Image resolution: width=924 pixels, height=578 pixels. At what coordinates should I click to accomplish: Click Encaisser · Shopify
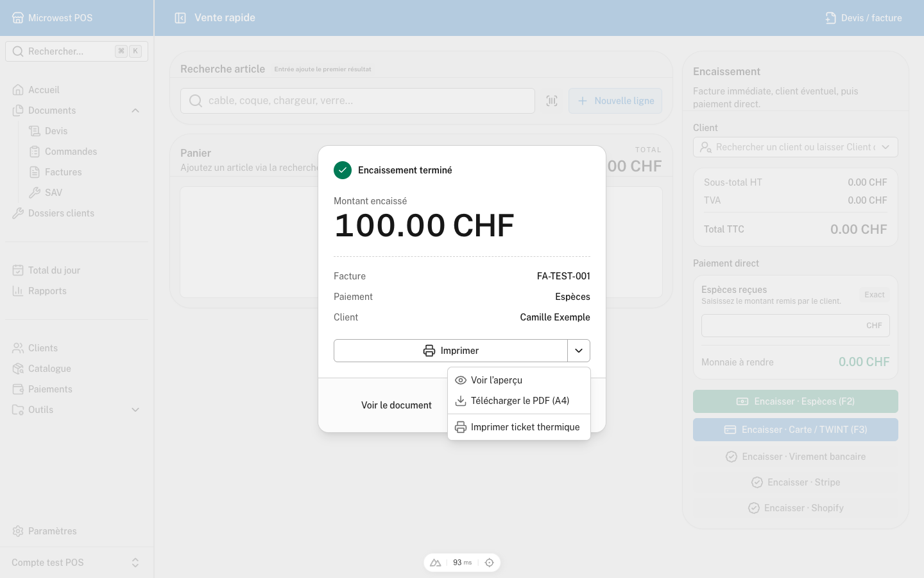pos(796,508)
